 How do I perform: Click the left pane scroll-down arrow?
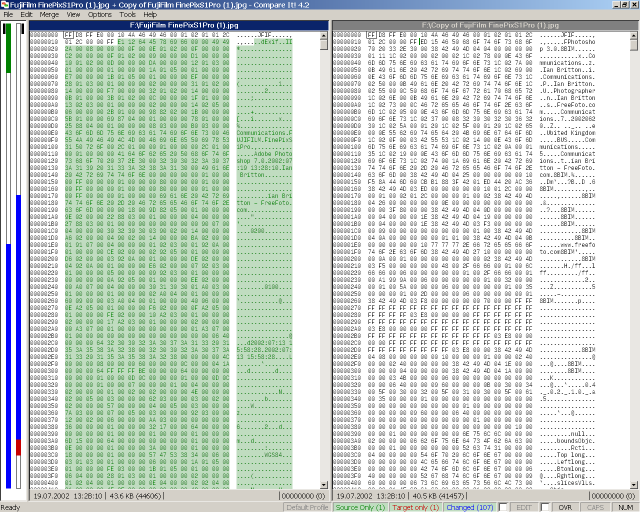point(324,485)
